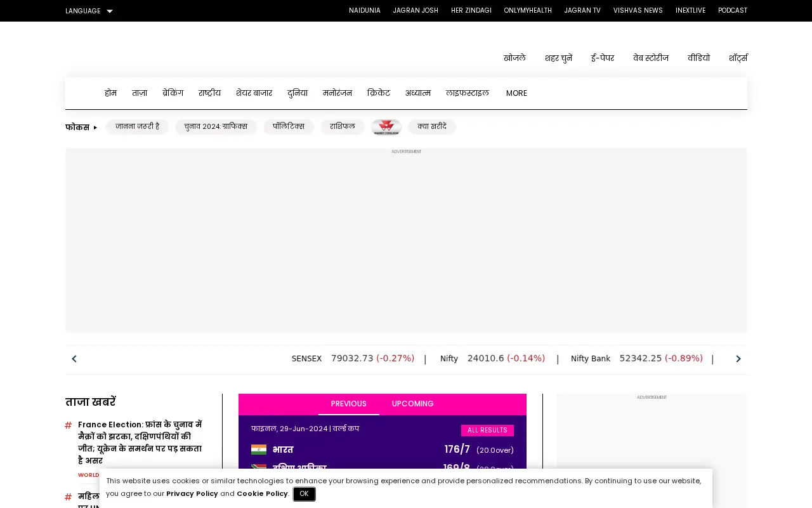Open the VISHVAS NEWS link

(x=638, y=11)
